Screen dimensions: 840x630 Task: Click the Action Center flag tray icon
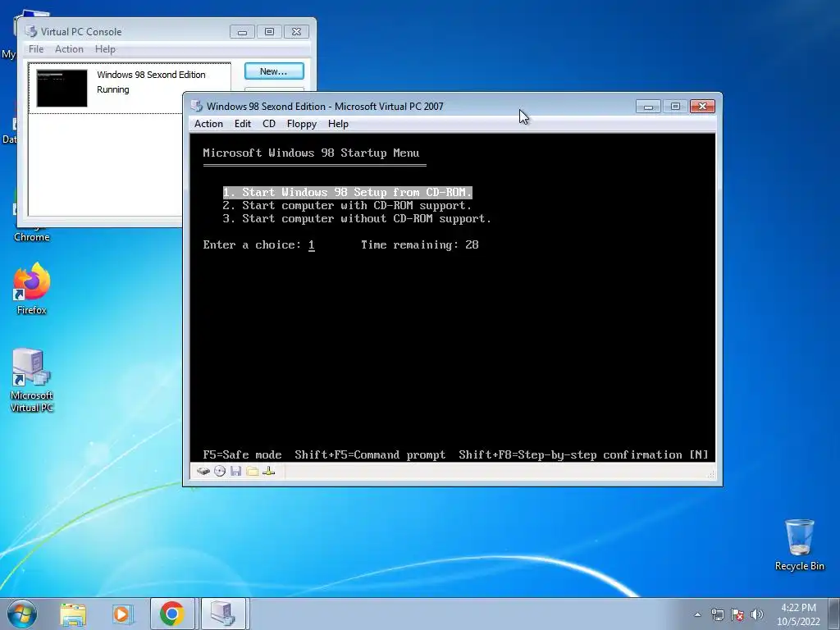[x=737, y=614]
